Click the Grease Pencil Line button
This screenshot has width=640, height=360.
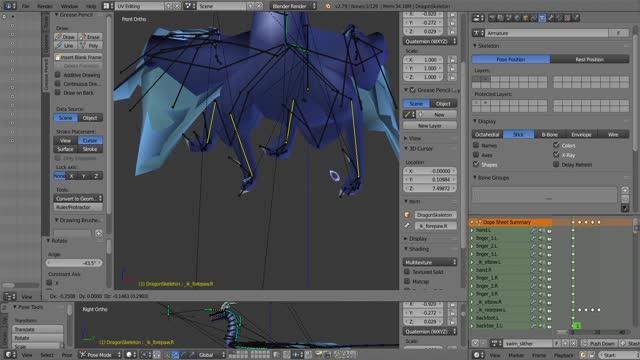tap(65, 45)
